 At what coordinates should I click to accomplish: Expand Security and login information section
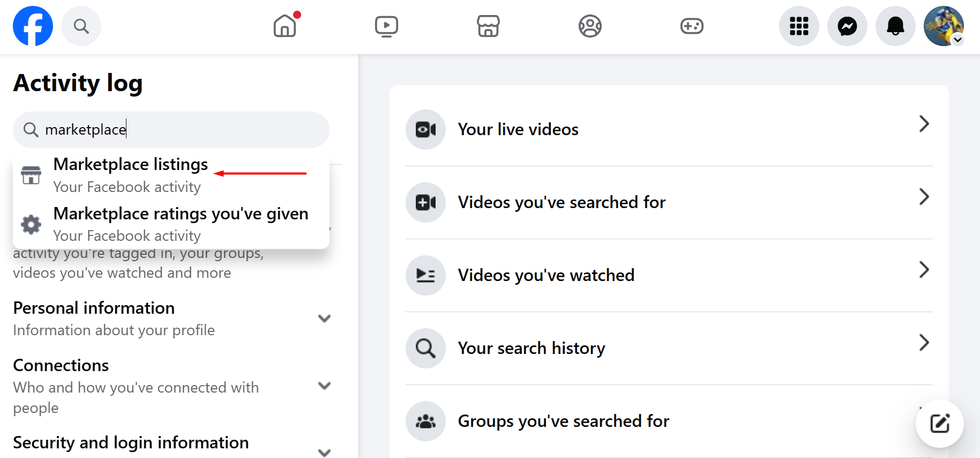point(324,452)
